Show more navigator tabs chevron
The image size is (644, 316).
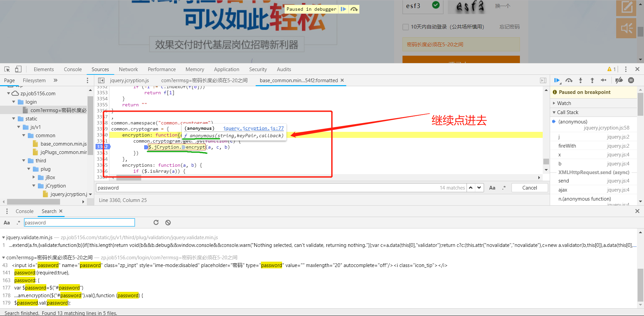point(56,80)
